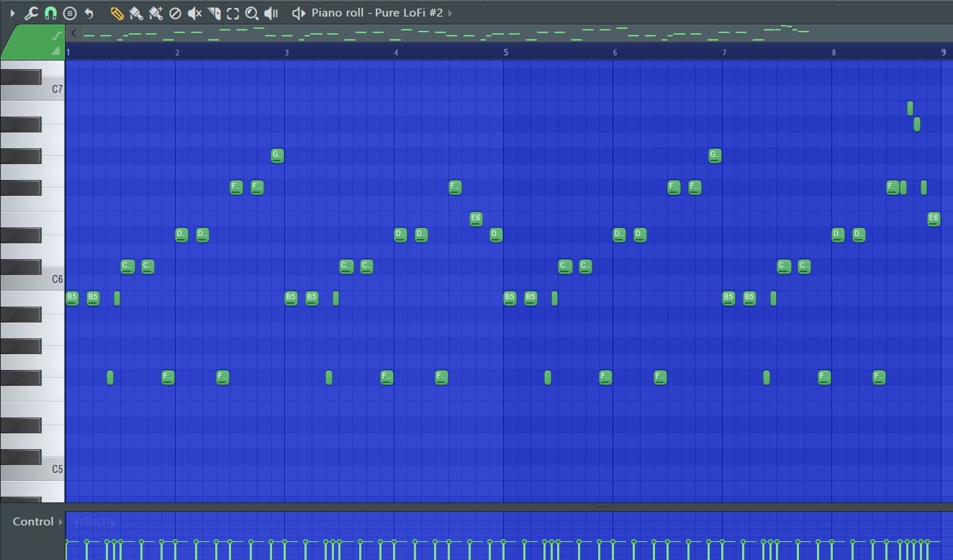Select the first B5 note at bar 7
The width and height of the screenshot is (953, 560).
(728, 297)
